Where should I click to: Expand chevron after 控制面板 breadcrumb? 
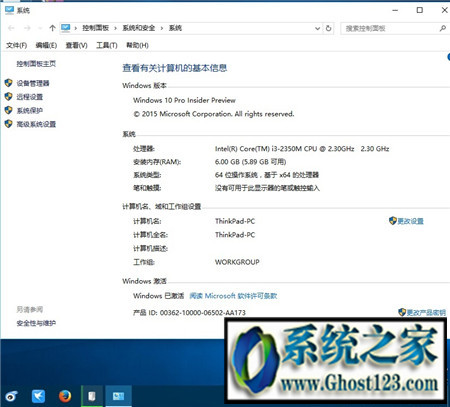coord(115,28)
